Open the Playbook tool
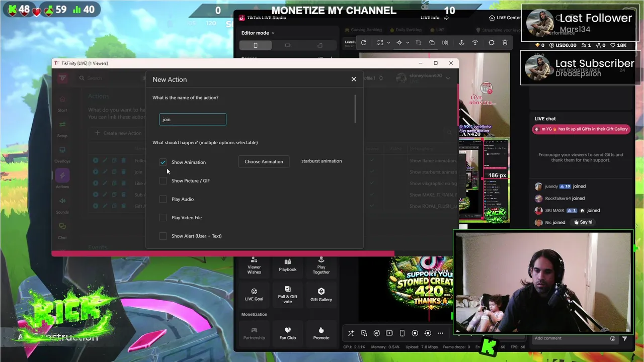The height and width of the screenshot is (362, 644). (288, 265)
